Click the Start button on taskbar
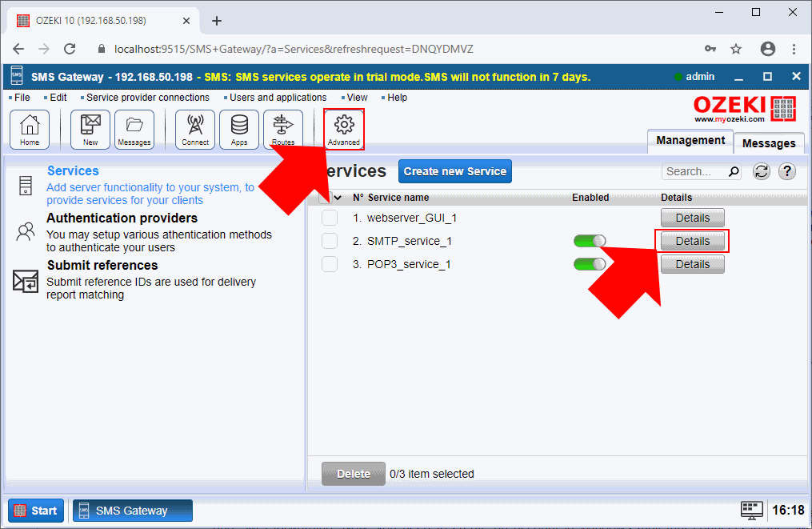This screenshot has height=529, width=812. pos(36,511)
